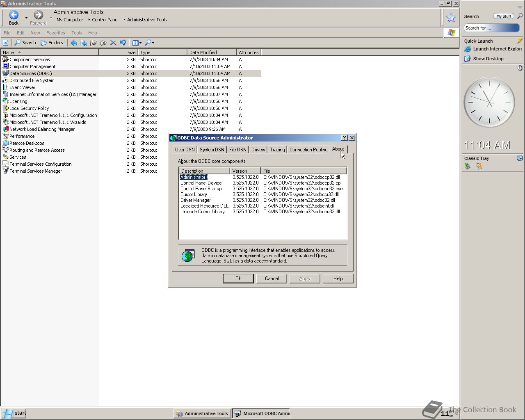Select Data Sources (ODBC) shortcut icon
Screen dimensions: 525x420
click(x=6, y=73)
